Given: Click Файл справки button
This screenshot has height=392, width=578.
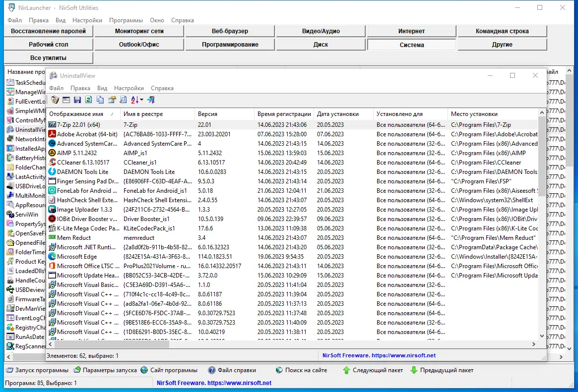Looking at the screenshot, I should coord(232,370).
